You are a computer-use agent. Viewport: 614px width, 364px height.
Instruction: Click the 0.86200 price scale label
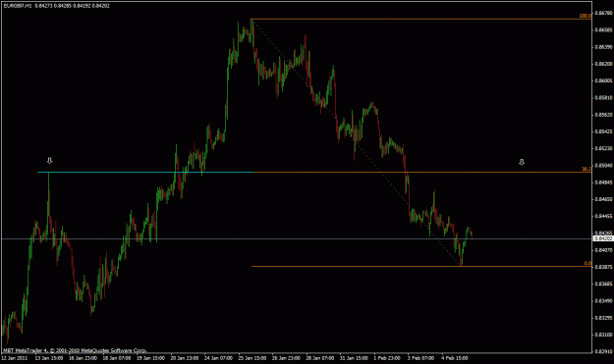603,64
